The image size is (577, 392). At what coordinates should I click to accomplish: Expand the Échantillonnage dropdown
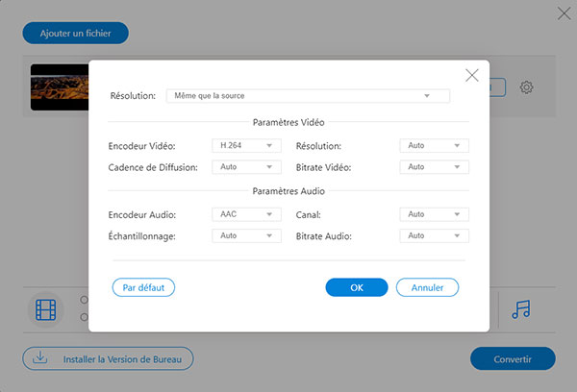point(246,235)
